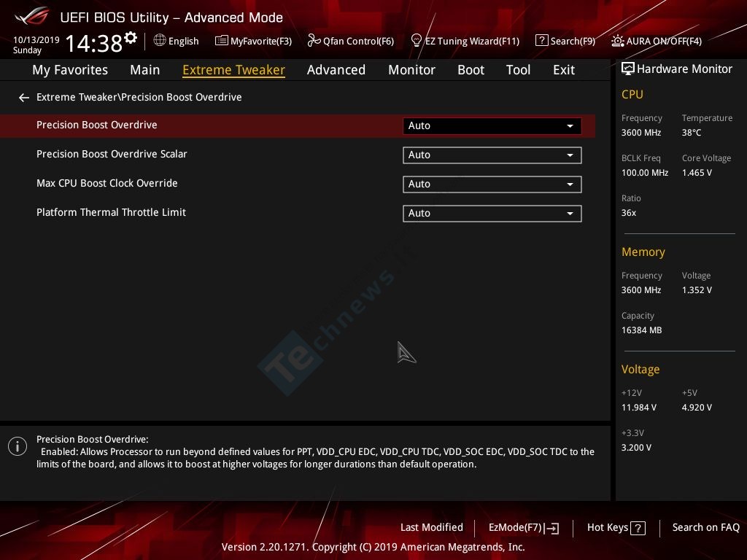Select English language label
The image size is (747, 560).
click(183, 42)
